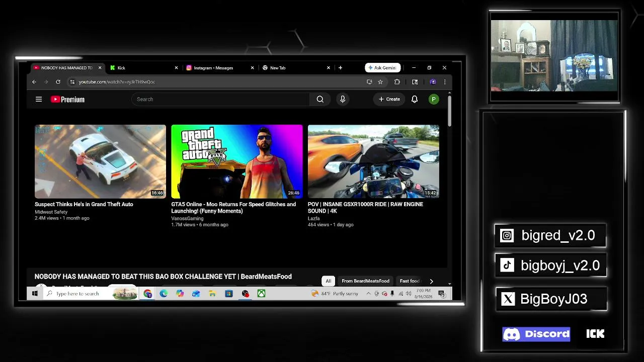Click the address bar URL
Viewport: 644px width, 362px height.
(x=117, y=82)
